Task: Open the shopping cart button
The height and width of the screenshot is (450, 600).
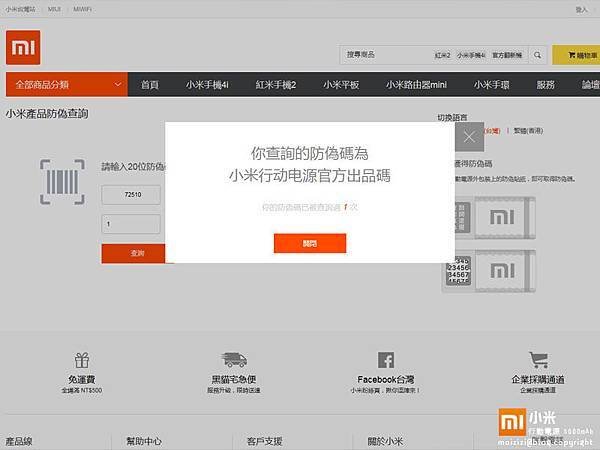Action: click(x=576, y=55)
